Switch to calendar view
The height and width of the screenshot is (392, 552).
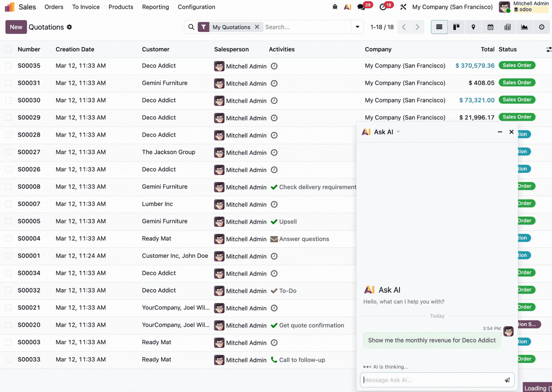click(490, 27)
